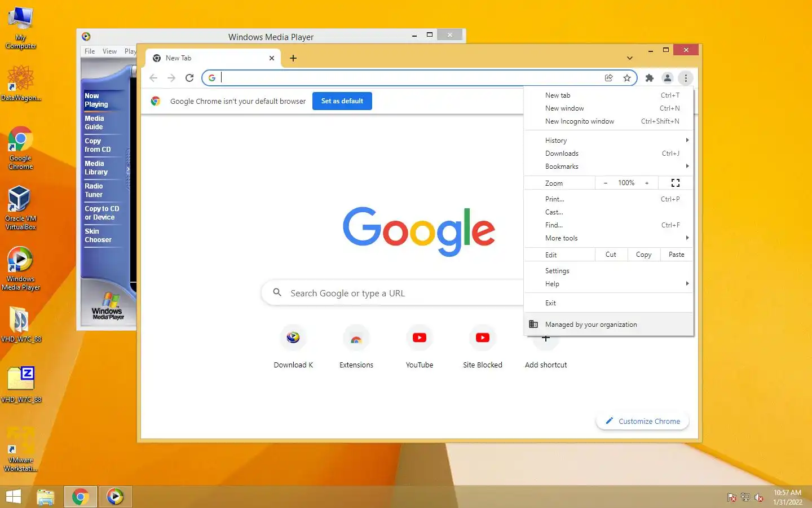Choose Cast... in Chrome menu
The height and width of the screenshot is (508, 812).
609,212
